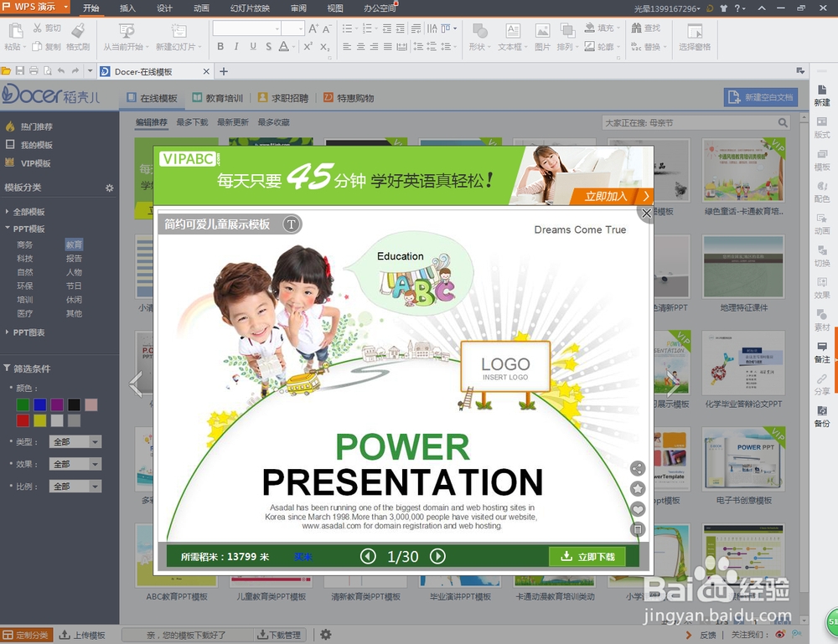838x644 pixels.
Task: Click the Shapes (形状) icon
Action: (x=479, y=30)
